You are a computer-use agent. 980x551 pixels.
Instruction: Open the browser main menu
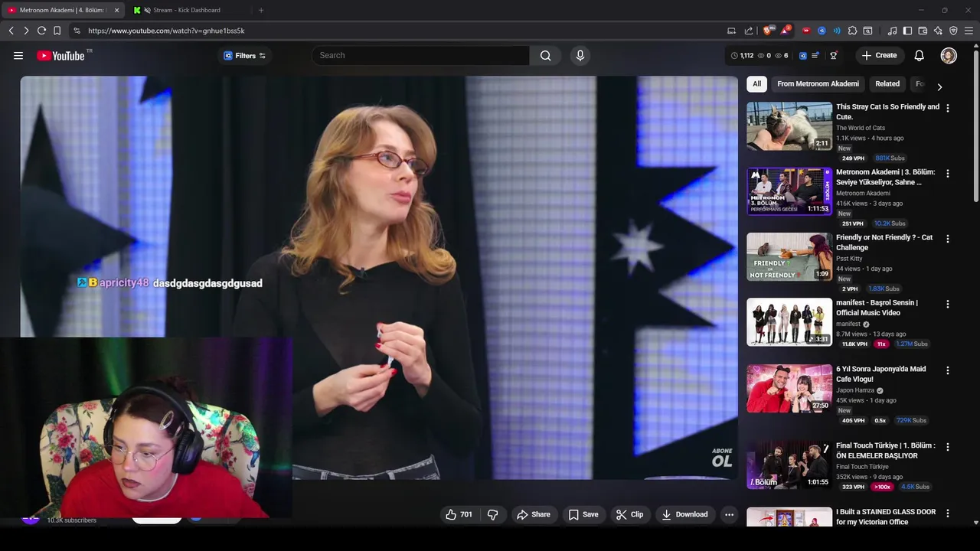point(969,31)
